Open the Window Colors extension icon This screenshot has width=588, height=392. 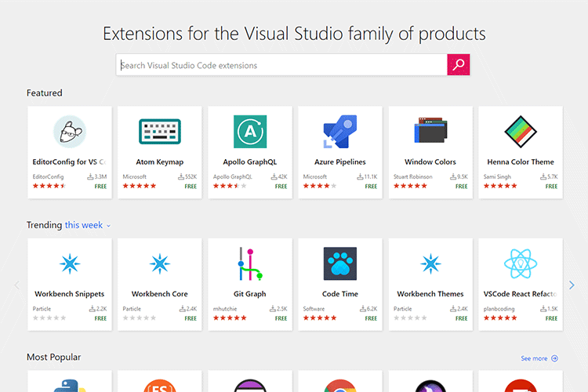(430, 132)
